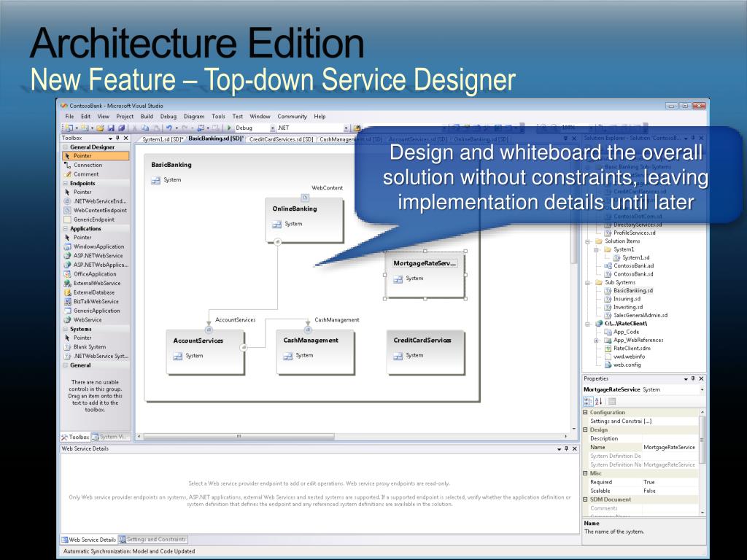Expand the App_WebReferences folder node
This screenshot has width=747, height=560.
click(596, 341)
